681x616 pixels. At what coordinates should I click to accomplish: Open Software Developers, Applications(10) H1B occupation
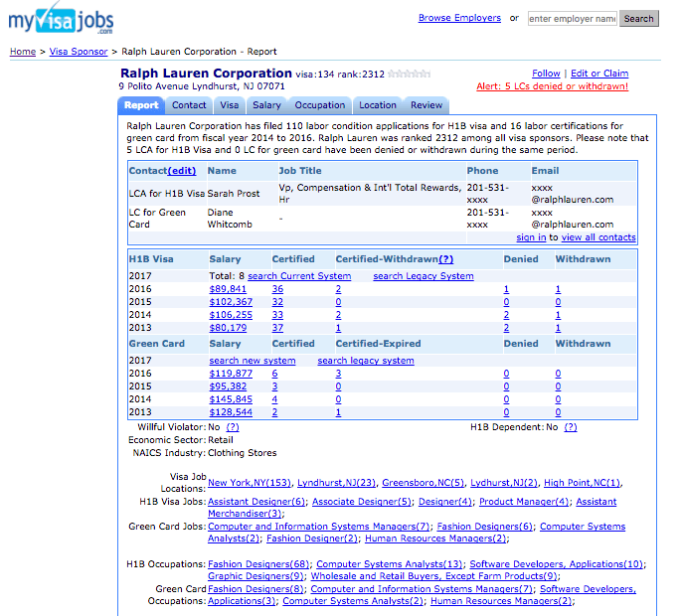point(557,564)
